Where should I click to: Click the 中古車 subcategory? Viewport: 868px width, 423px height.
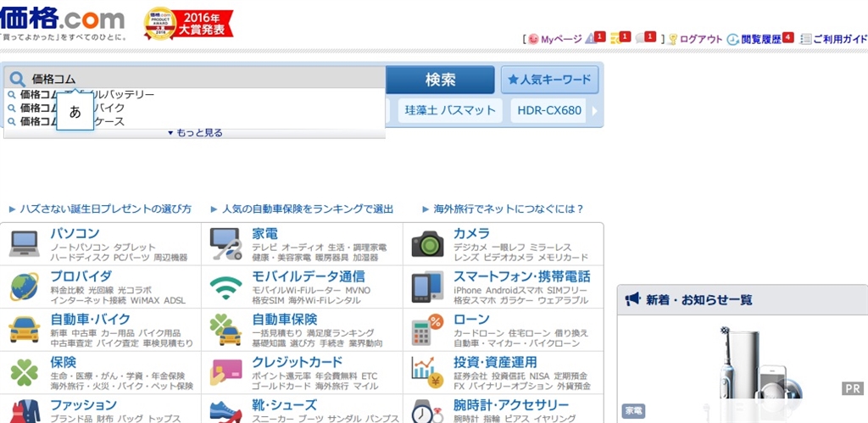tap(84, 333)
